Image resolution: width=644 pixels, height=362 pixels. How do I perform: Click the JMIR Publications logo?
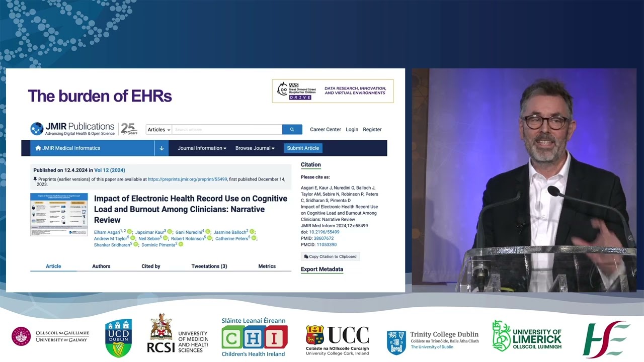(72, 129)
